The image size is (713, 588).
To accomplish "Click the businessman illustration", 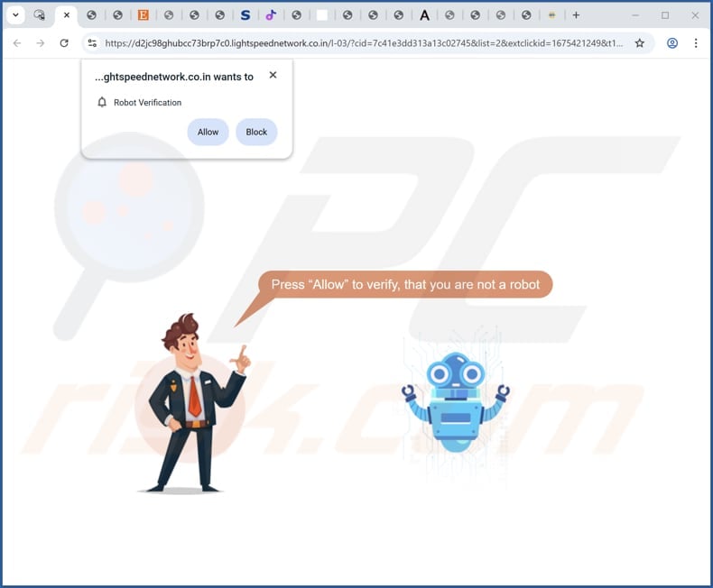I will (195, 403).
